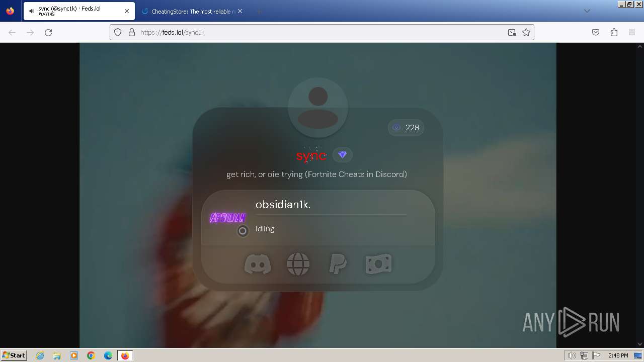644x362 pixels.
Task: Click the page scrollbar down arrow
Action: click(x=640, y=344)
